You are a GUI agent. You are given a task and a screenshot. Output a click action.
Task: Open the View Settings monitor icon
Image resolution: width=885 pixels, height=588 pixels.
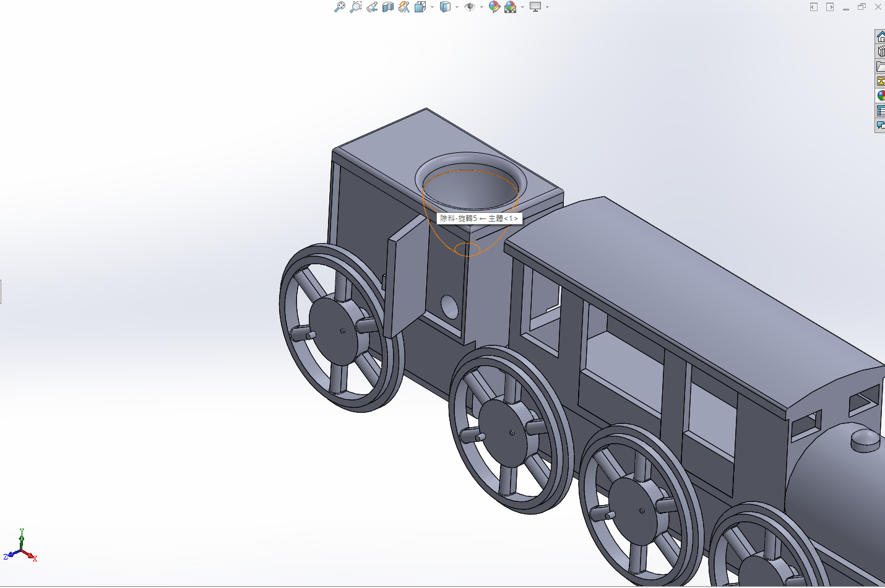point(535,7)
